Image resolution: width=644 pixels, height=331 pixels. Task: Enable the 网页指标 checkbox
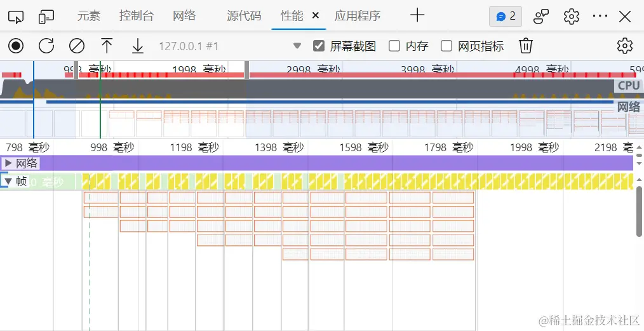click(446, 46)
